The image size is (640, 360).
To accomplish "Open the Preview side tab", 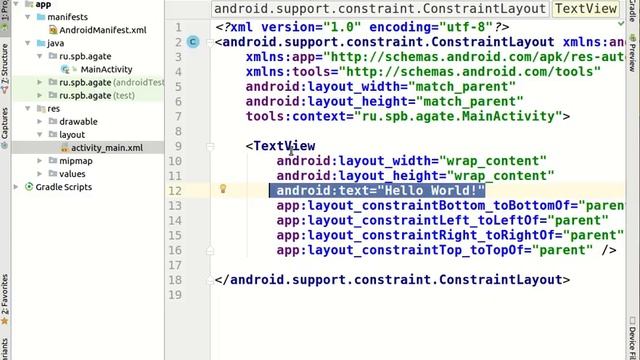I will click(x=632, y=53).
